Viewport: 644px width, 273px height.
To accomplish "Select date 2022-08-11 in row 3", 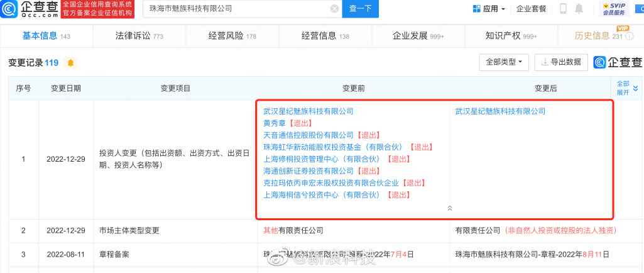I will [x=66, y=255].
